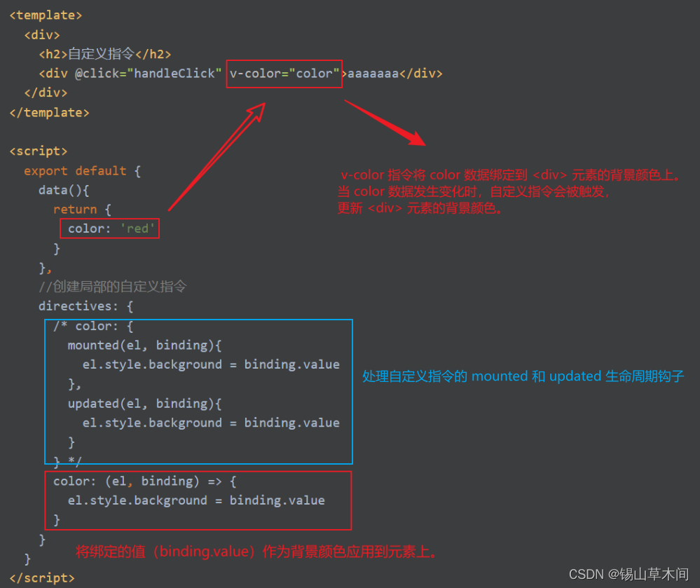Click the aaaaaaa text inside the div
Image resolution: width=700 pixels, height=588 pixels.
coord(373,73)
